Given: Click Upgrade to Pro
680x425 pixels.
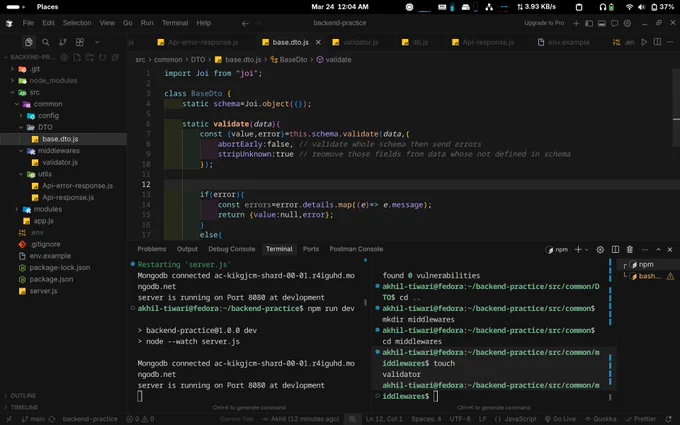Looking at the screenshot, I should click(544, 23).
